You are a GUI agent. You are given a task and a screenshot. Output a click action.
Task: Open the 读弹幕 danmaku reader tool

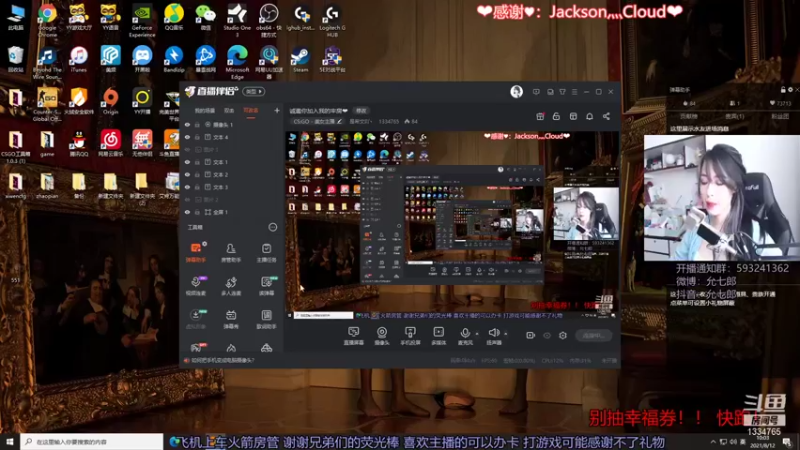(x=266, y=286)
